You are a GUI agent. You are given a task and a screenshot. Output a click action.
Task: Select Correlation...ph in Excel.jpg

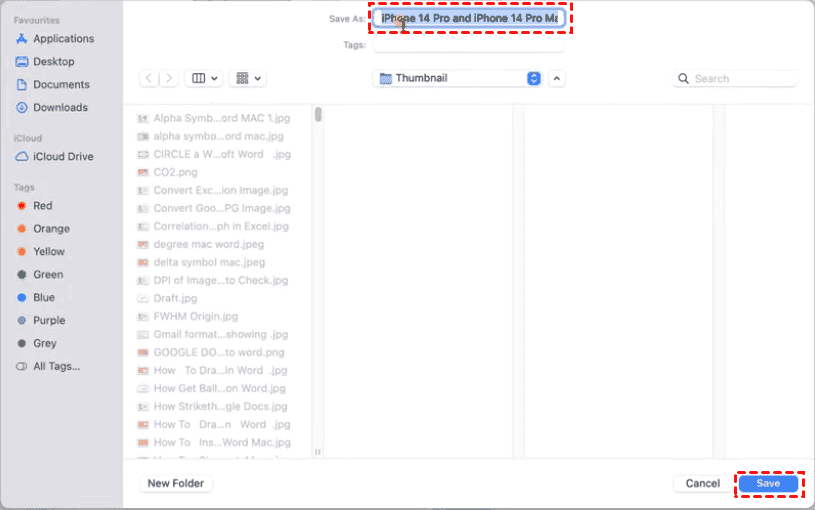coord(213,226)
